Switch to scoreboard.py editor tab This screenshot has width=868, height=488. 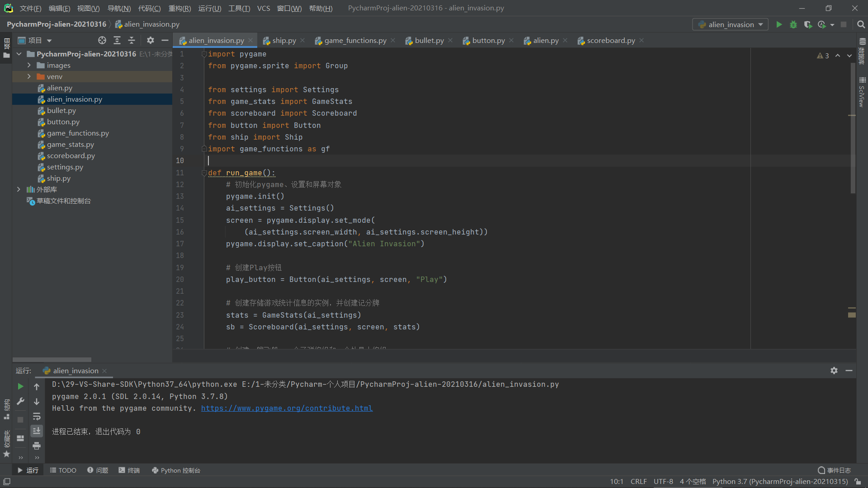point(611,40)
